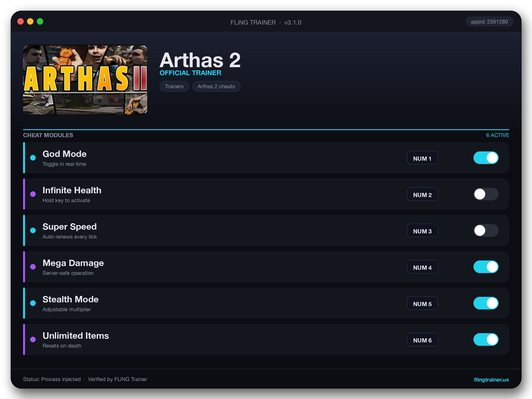Click the 'Adjustable multiplier' description
Viewport: 532px width, 399px height.
click(x=67, y=309)
